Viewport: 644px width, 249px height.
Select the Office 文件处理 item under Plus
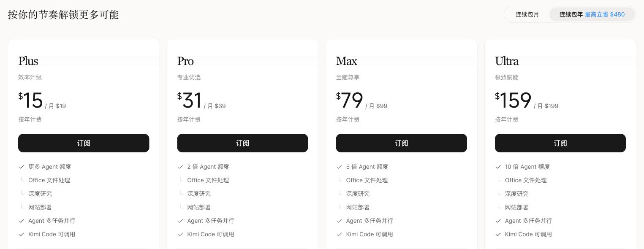[49, 180]
